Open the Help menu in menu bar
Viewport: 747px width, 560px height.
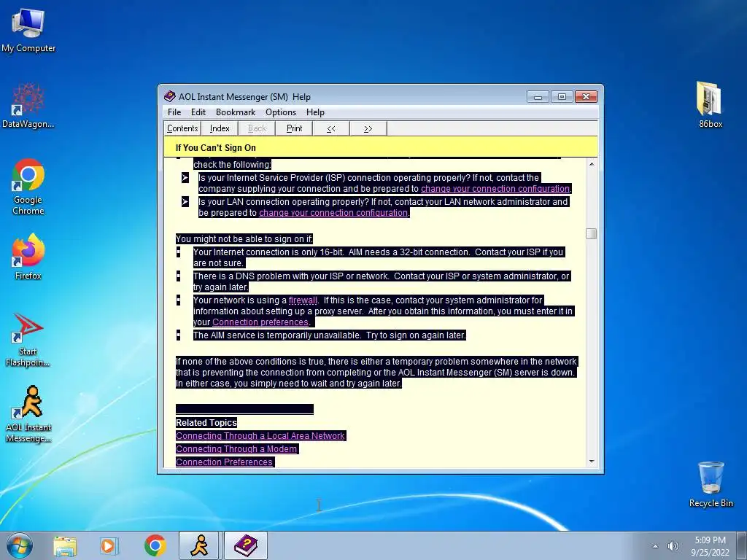(x=315, y=112)
